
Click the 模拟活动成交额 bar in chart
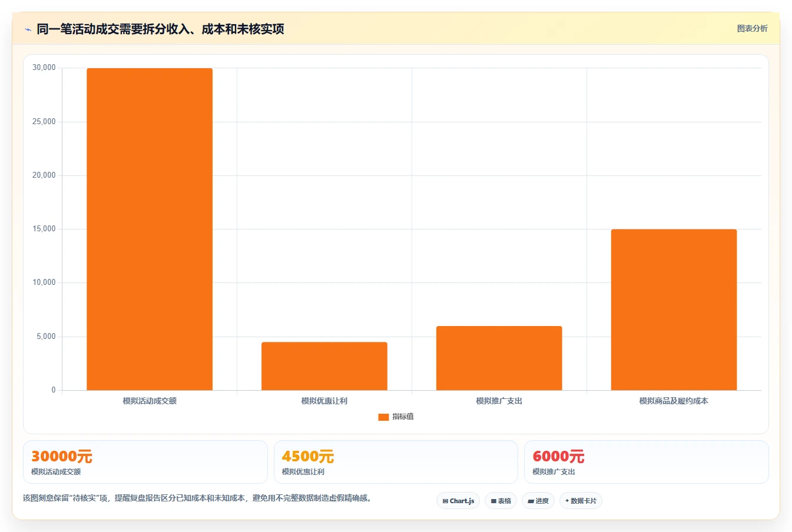click(150, 229)
